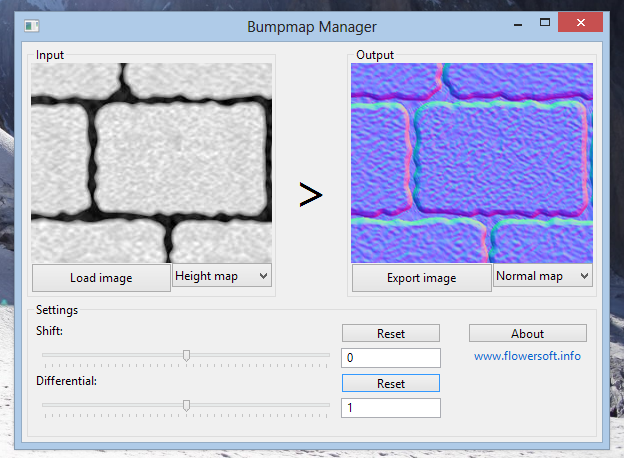Focus the Differential value field showing 1
This screenshot has width=624, height=458.
coord(391,408)
